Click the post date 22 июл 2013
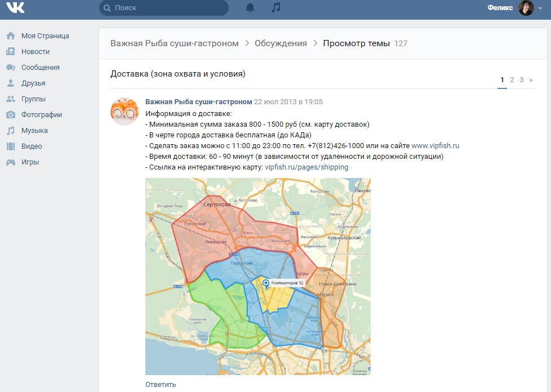The image size is (551, 392). (288, 102)
